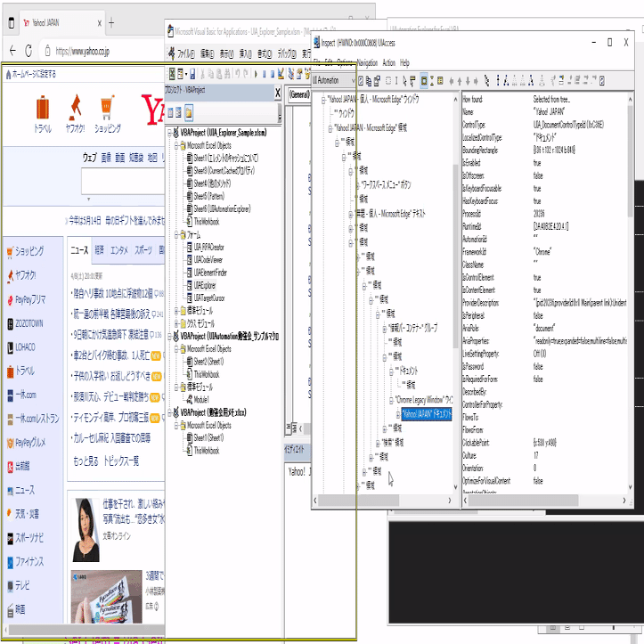The height and width of the screenshot is (644, 644).
Task: Click the Save icon in VBA toolbar
Action: point(192,74)
